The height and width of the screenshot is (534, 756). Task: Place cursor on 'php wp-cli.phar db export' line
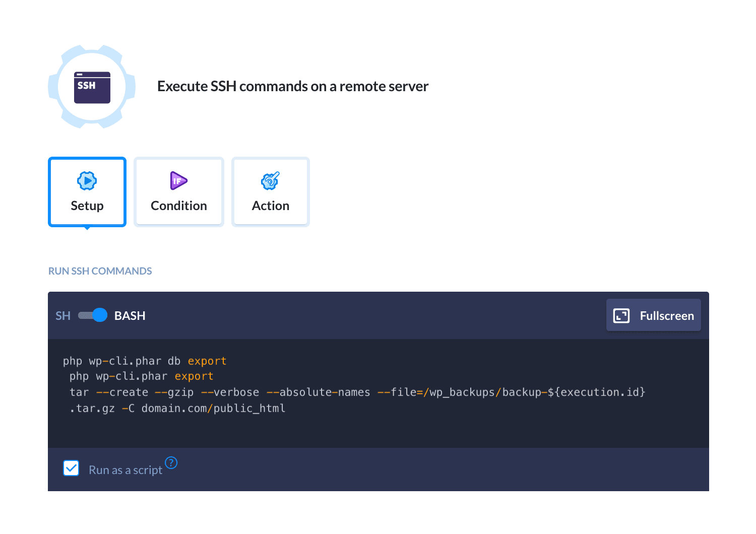coord(145,361)
